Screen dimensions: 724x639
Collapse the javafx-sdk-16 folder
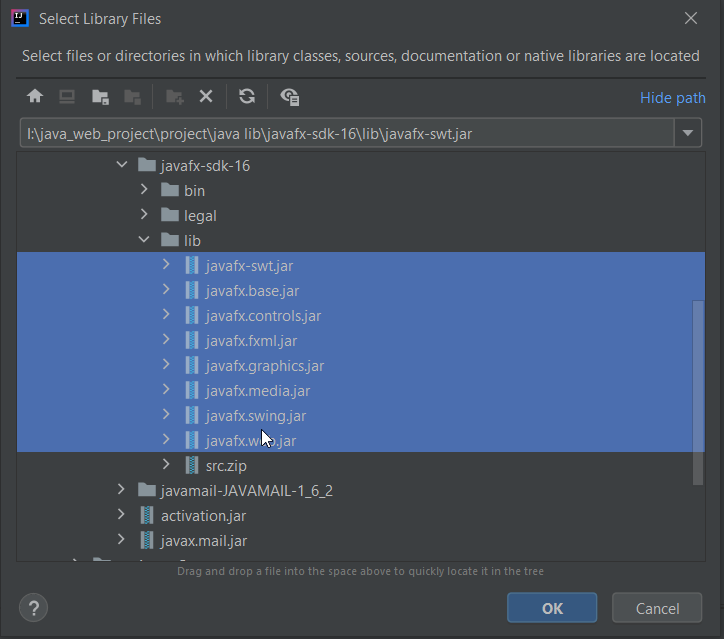point(122,164)
